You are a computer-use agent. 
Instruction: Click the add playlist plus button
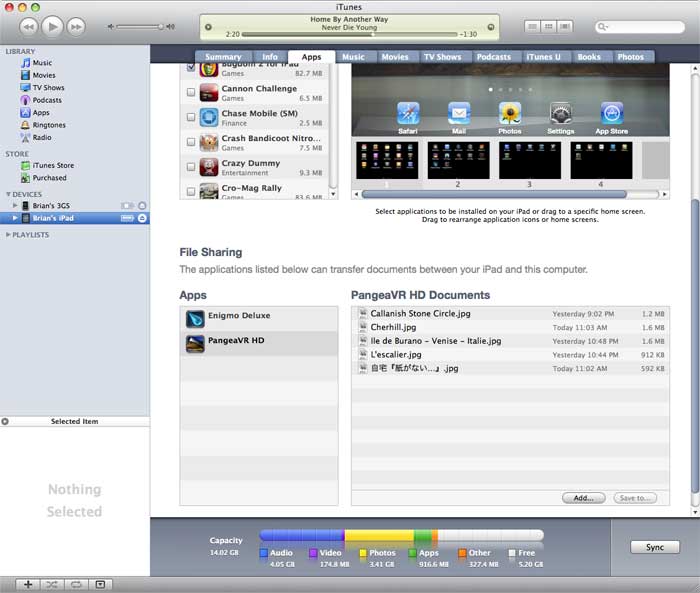click(28, 584)
